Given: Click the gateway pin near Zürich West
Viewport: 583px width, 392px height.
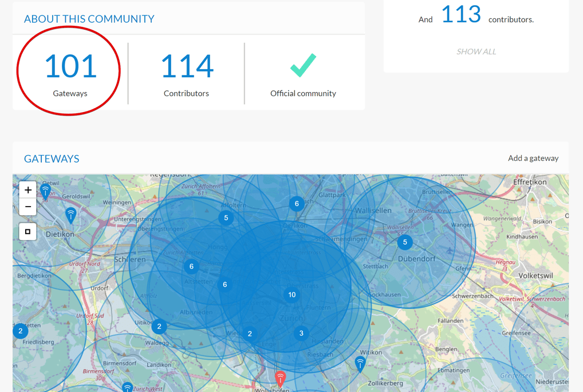Looking at the screenshot, I should [128, 387].
